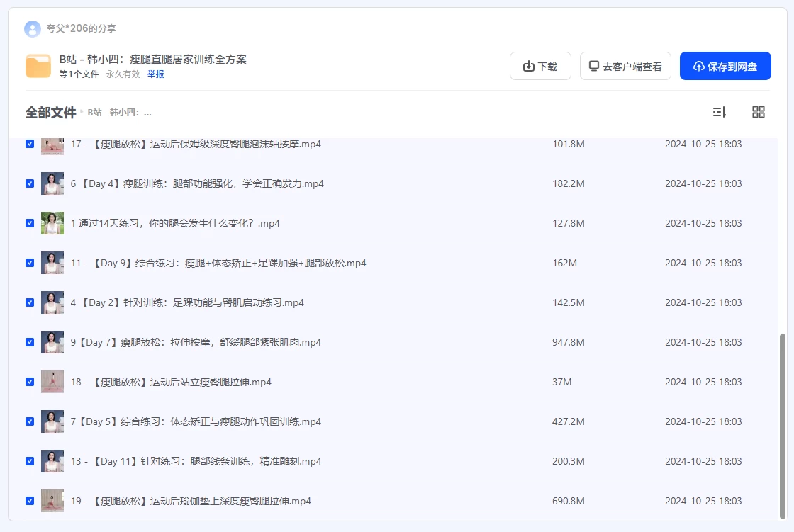Open file 4【Day 2】针对训练 video

point(187,302)
